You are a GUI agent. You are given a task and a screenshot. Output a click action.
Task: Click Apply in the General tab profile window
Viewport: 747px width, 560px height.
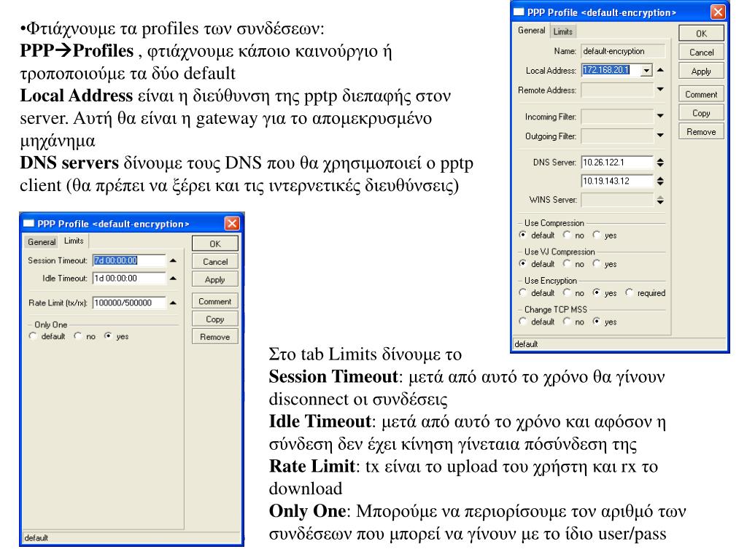701,71
